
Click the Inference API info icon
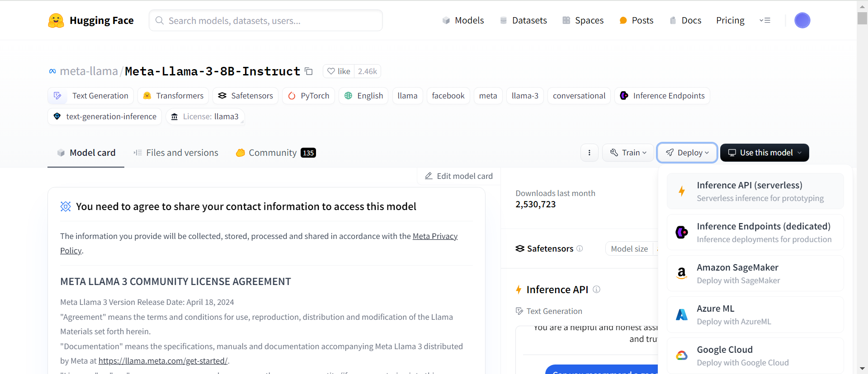coord(596,290)
